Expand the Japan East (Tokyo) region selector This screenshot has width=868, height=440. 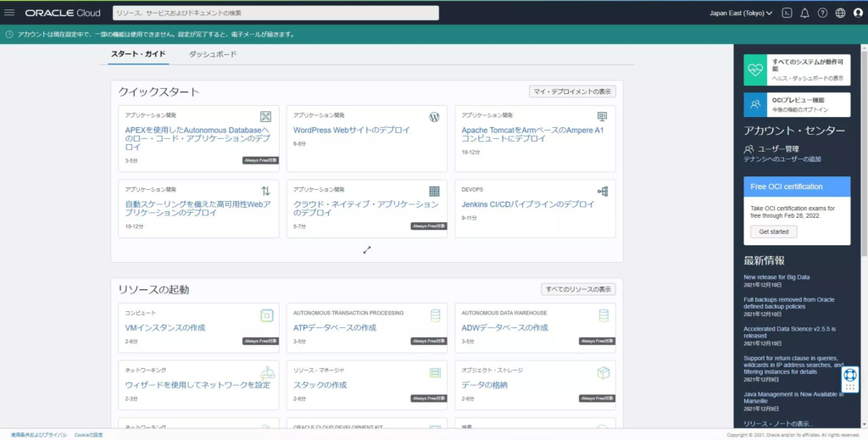[741, 14]
